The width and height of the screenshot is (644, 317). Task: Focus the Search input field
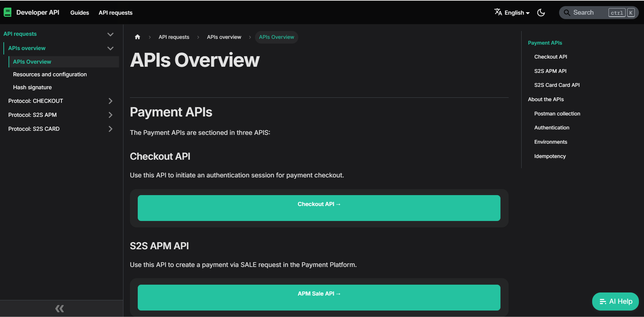[x=599, y=13]
